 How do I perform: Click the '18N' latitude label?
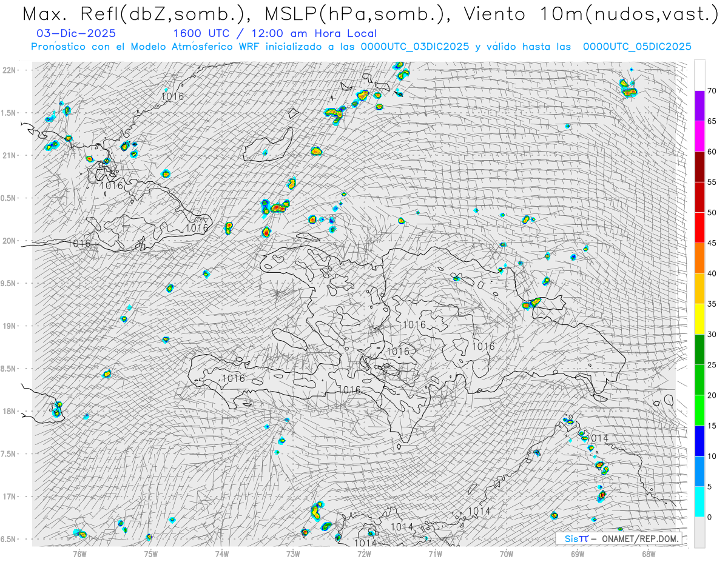[x=10, y=411]
